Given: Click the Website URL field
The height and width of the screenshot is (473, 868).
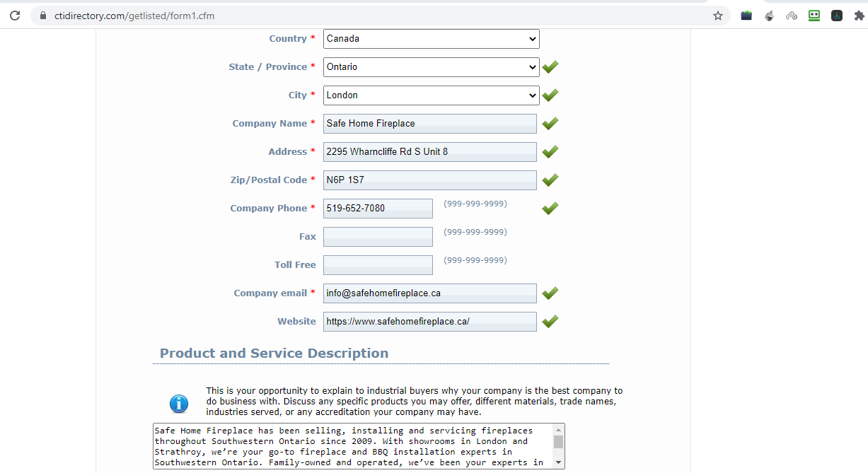Looking at the screenshot, I should pos(430,322).
